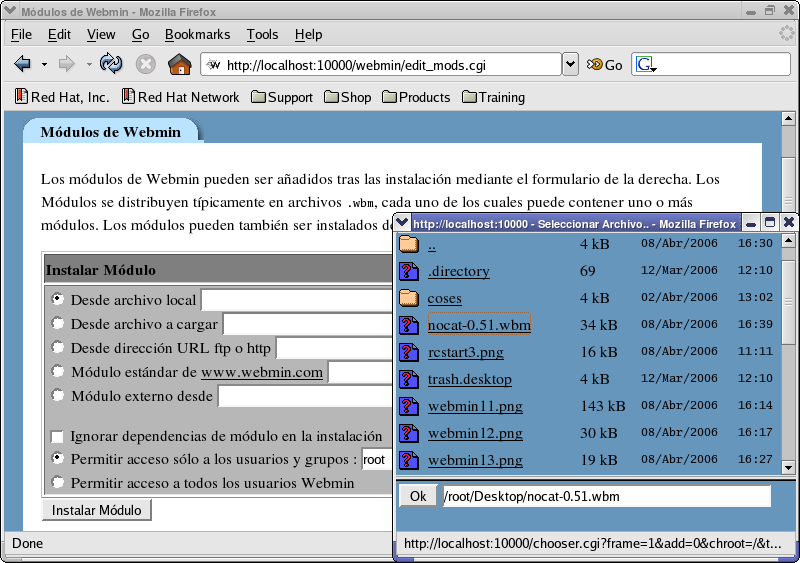Image resolution: width=800 pixels, height=563 pixels.
Task: Select 'Desde dirección URL ftp o http' option
Action: [58, 347]
